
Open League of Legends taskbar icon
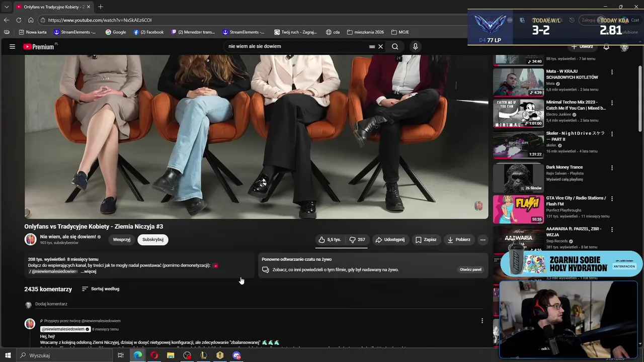tap(203, 355)
